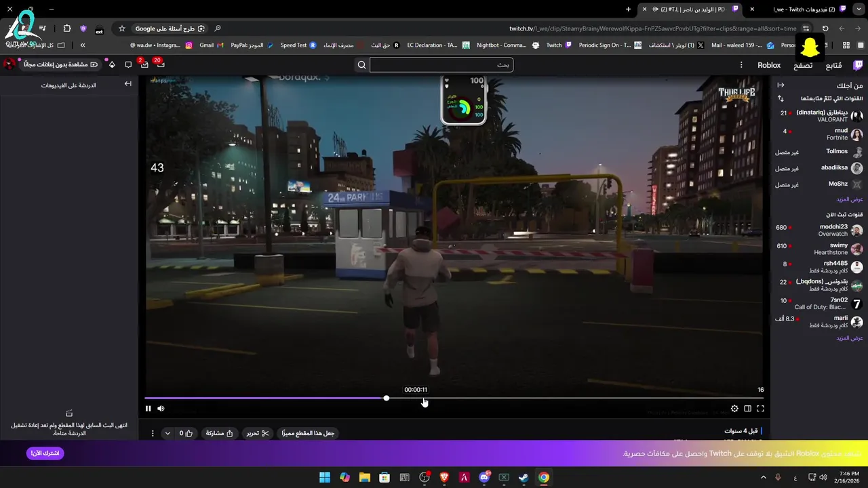
Task: Expand the bookmarks overflow chevron
Action: point(83,45)
